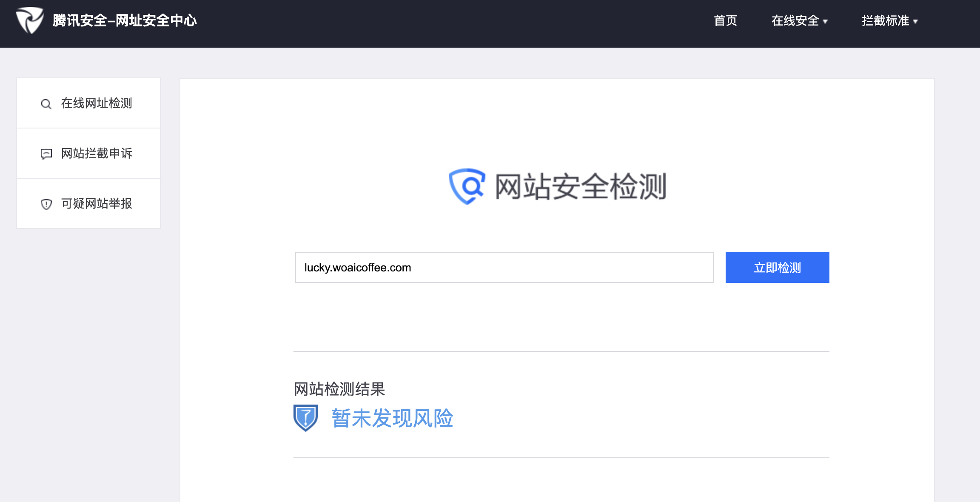Click the 腾讯安全-网址安全中心 title
Viewport: 980px width, 502px height.
[x=125, y=20]
